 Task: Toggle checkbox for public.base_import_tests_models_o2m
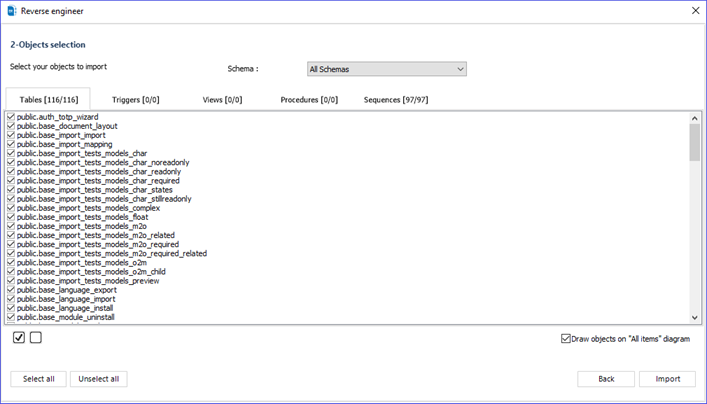[x=11, y=262]
